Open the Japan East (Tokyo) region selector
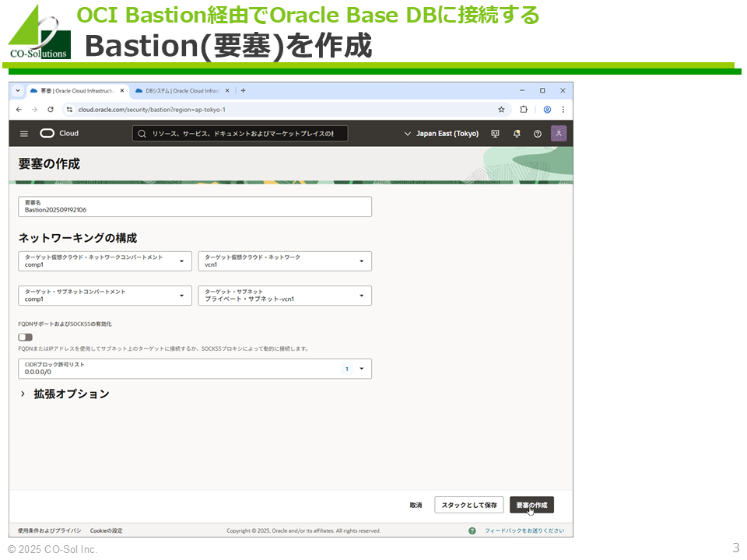The height and width of the screenshot is (560, 747). tap(441, 134)
